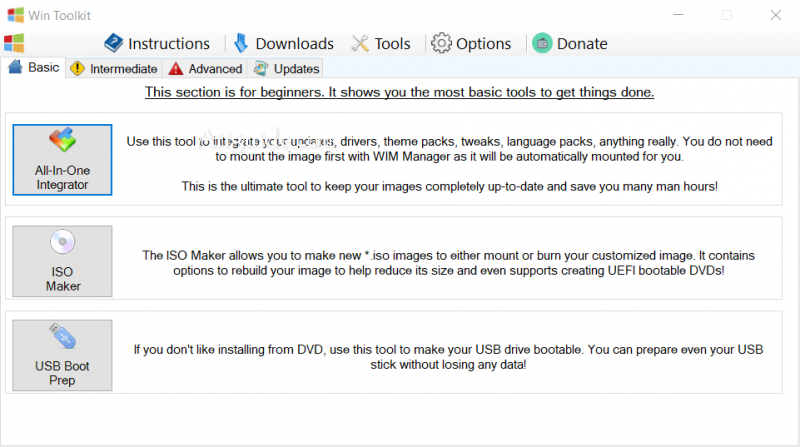The width and height of the screenshot is (800, 447).
Task: Minimize the Win Toolkit window
Action: [678, 15]
